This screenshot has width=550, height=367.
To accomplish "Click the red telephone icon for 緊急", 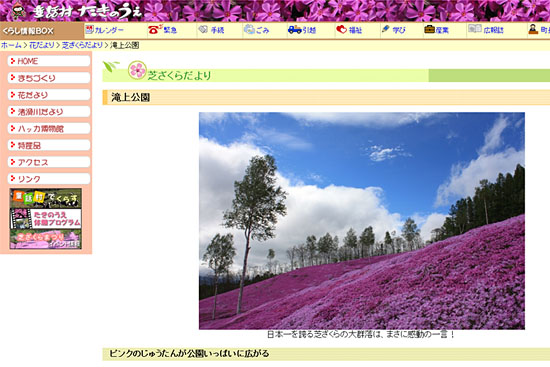I will pyautogui.click(x=155, y=29).
